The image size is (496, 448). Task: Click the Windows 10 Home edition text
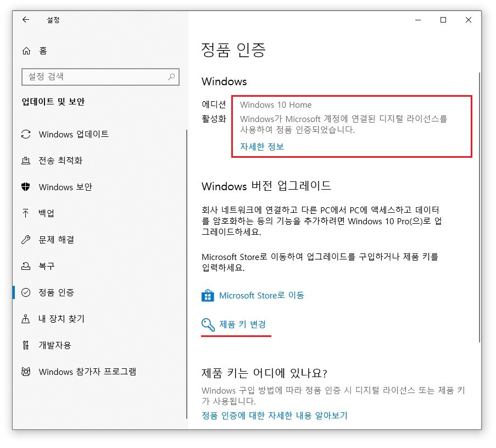pyautogui.click(x=276, y=105)
